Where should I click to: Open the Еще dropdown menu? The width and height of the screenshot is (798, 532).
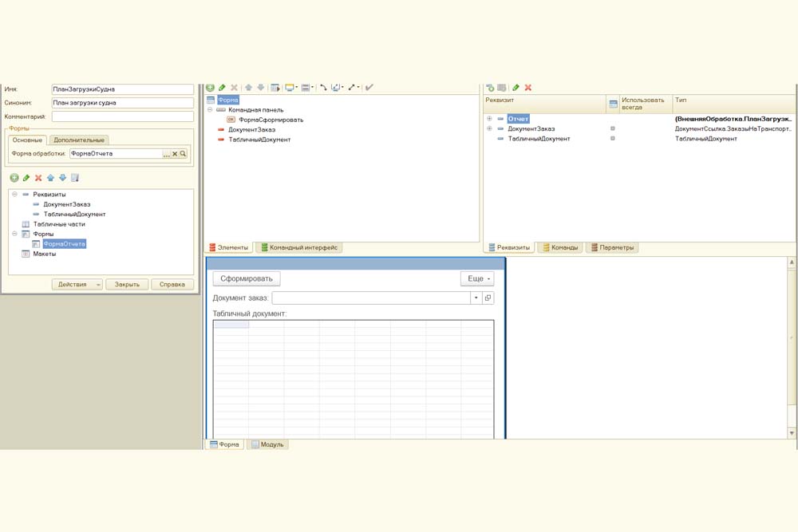478,278
